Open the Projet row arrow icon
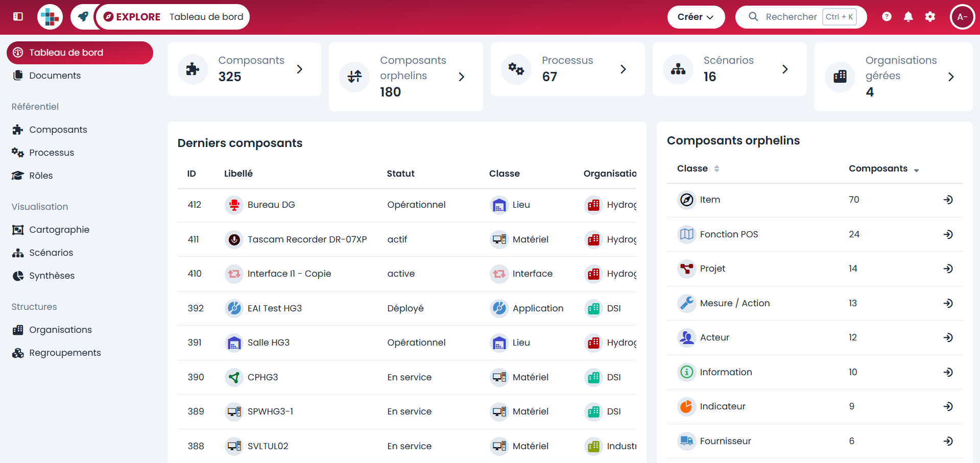The width and height of the screenshot is (980, 463). click(948, 269)
